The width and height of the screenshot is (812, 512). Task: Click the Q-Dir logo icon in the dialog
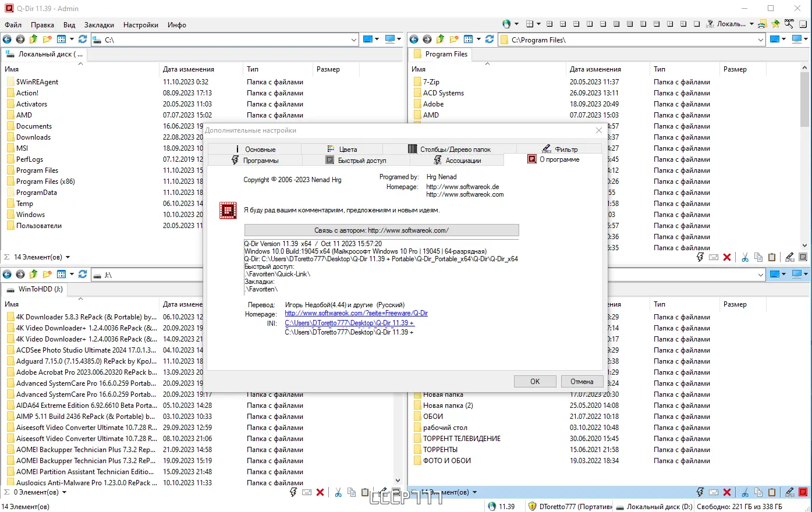pyautogui.click(x=228, y=210)
